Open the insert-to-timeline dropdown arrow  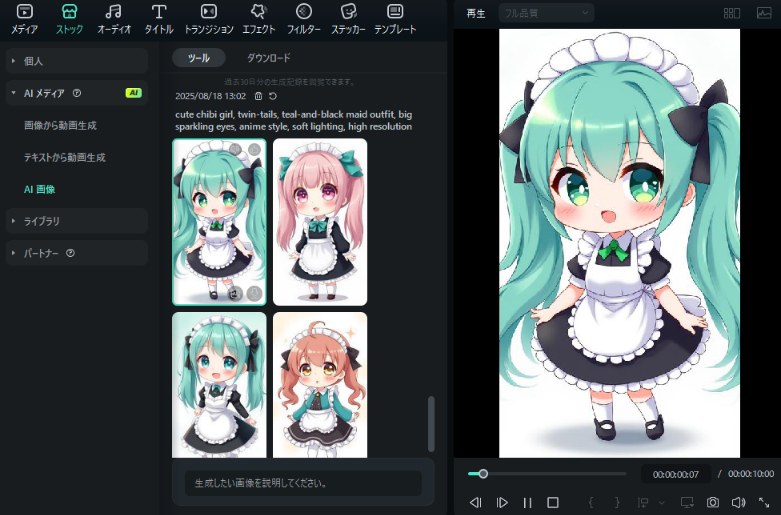point(661,503)
